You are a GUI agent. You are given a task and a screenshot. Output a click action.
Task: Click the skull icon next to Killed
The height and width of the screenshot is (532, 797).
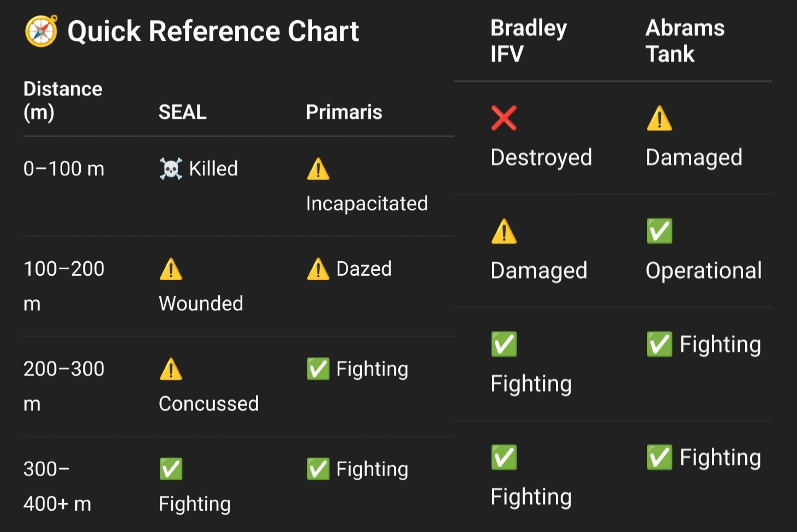tap(171, 169)
